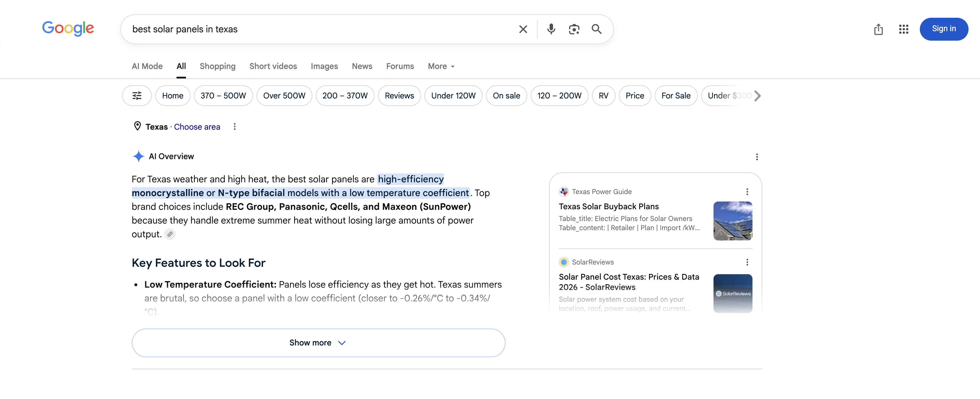Select the Over 500W filter chip

(284, 96)
